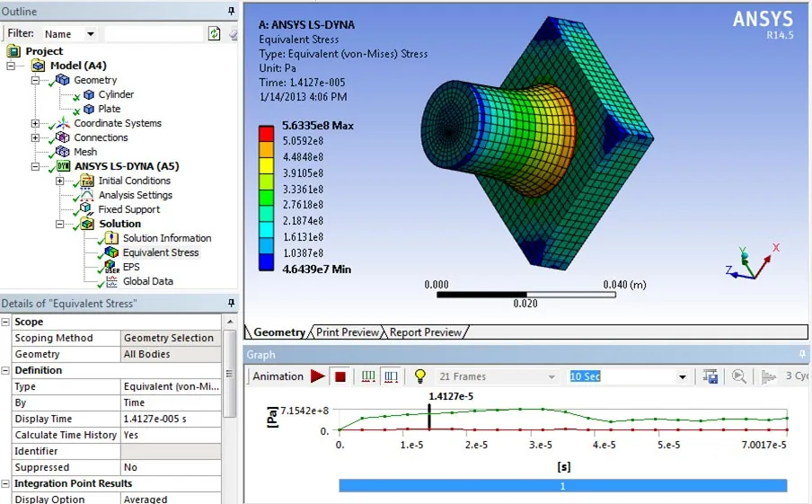Image resolution: width=812 pixels, height=504 pixels.
Task: Pin the Outline panel
Action: click(x=231, y=11)
